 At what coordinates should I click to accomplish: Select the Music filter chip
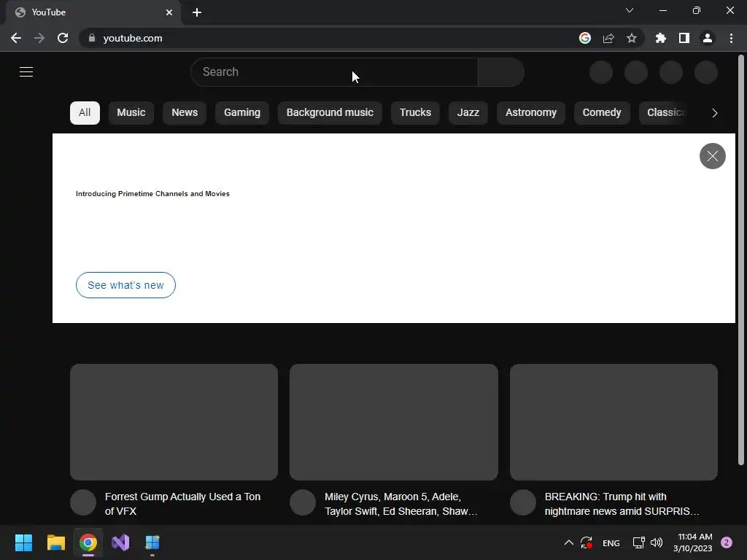pos(131,113)
